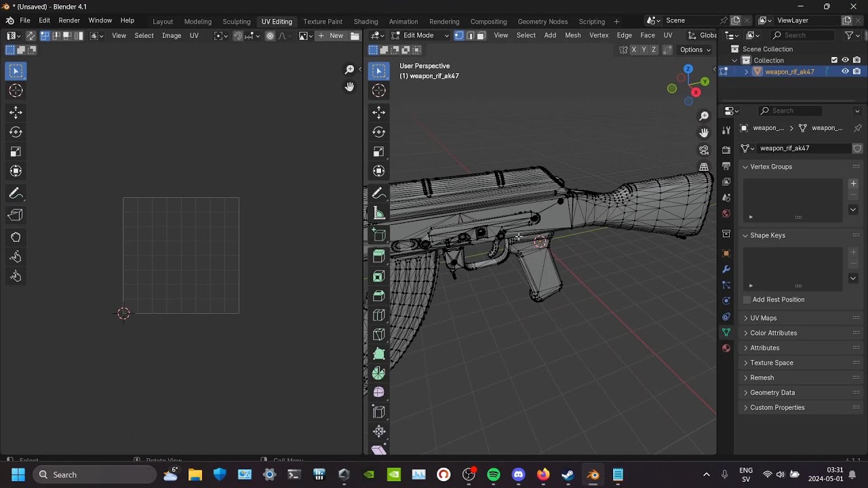
Task: Toggle X axis mesh mirror
Action: point(634,49)
